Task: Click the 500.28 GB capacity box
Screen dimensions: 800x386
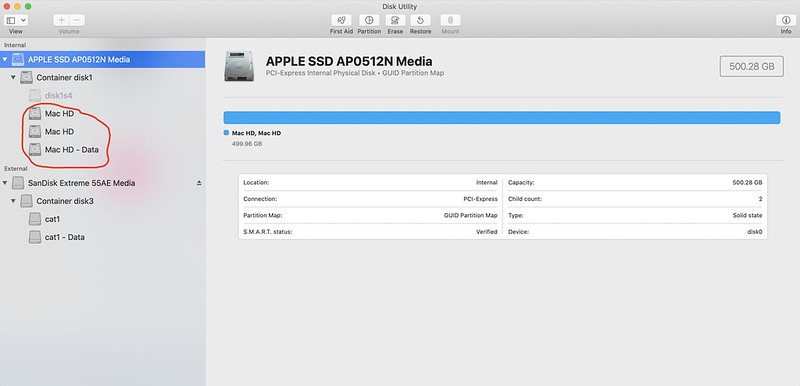Action: coord(752,66)
